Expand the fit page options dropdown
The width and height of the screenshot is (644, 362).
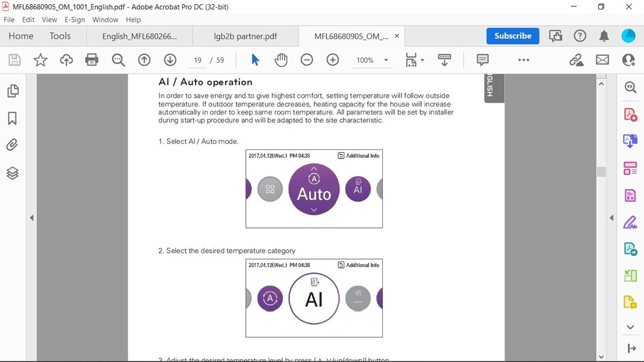422,60
